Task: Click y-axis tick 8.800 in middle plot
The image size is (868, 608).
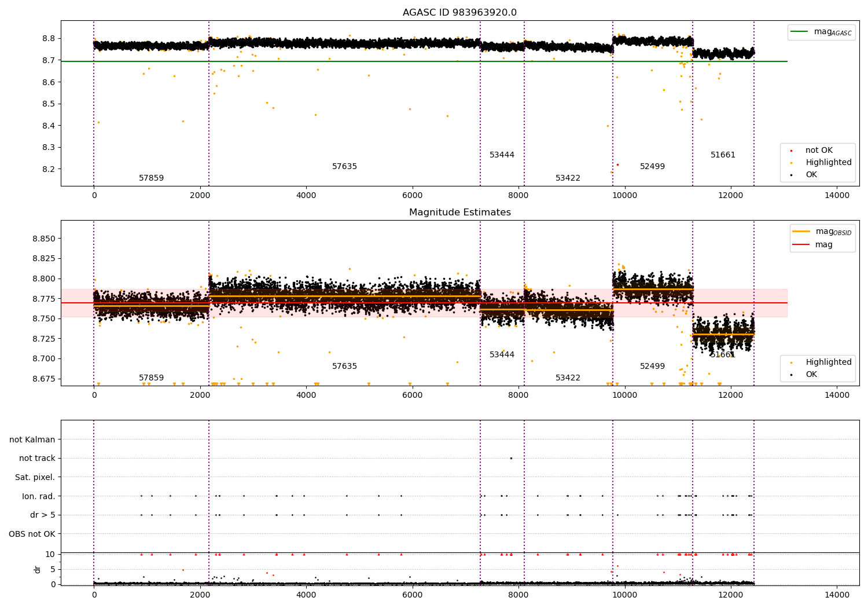Action: 44,279
